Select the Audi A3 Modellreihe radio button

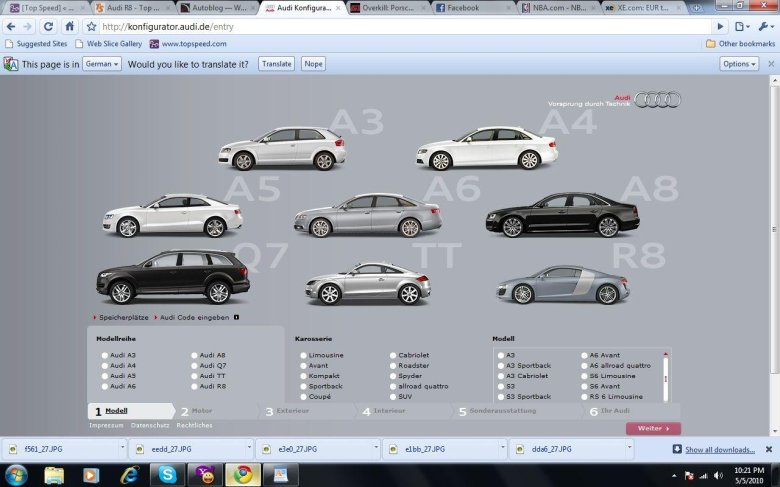[x=105, y=355]
